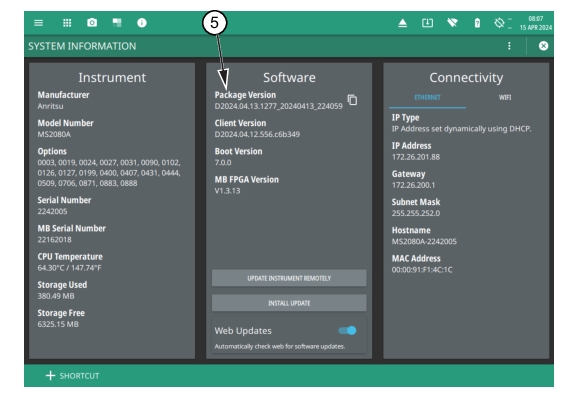Click the camera screenshot icon
This screenshot has height=397, width=572.
click(92, 23)
